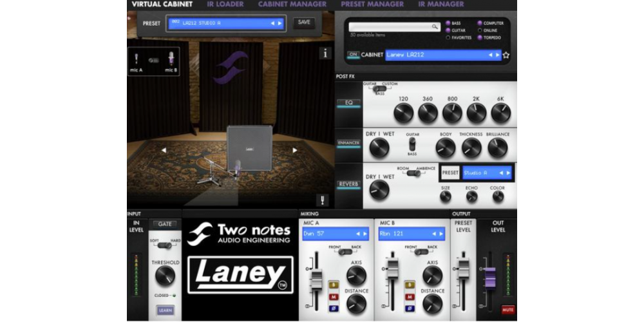644x322 pixels.
Task: Open the MIC B Rbn 121 selector
Action: pyautogui.click(x=412, y=234)
